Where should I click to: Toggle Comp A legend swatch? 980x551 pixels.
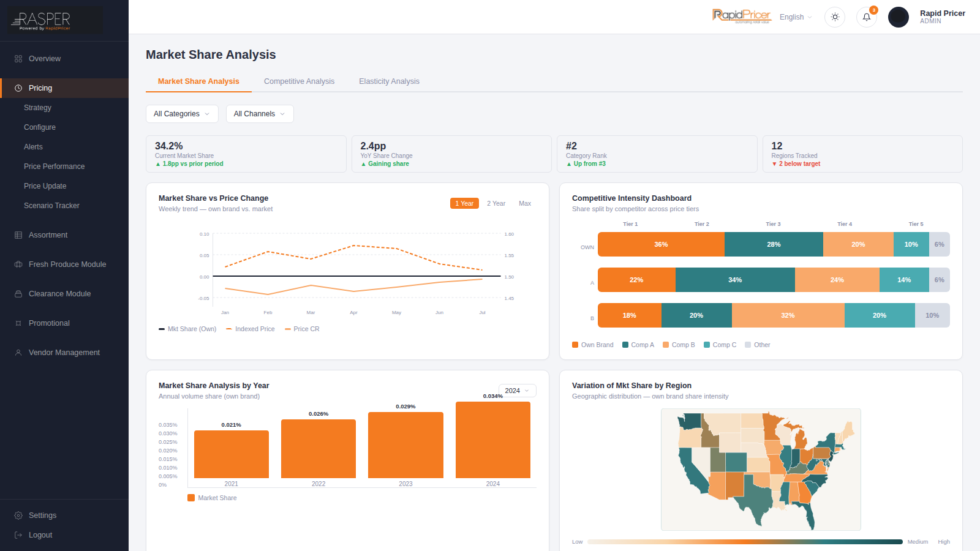click(x=625, y=345)
